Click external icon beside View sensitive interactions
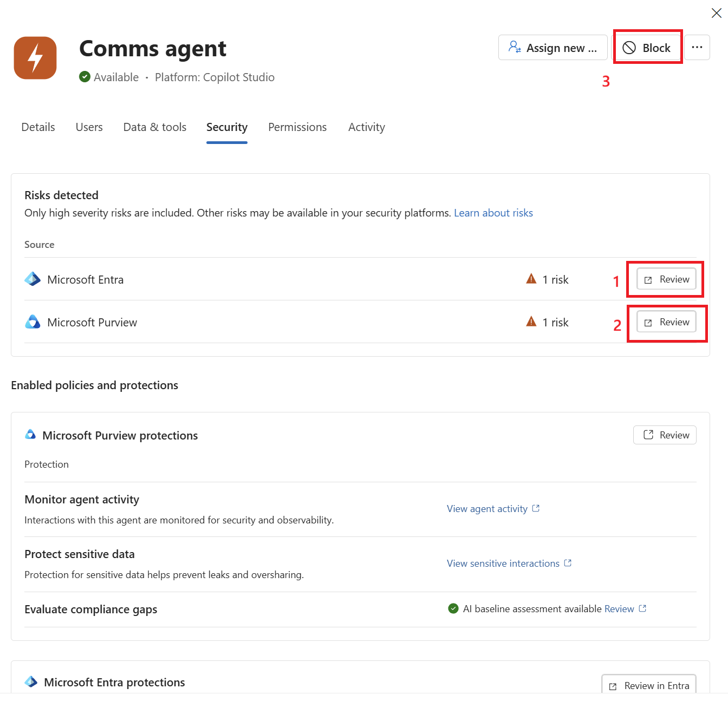Image resolution: width=728 pixels, height=708 pixels. (568, 563)
